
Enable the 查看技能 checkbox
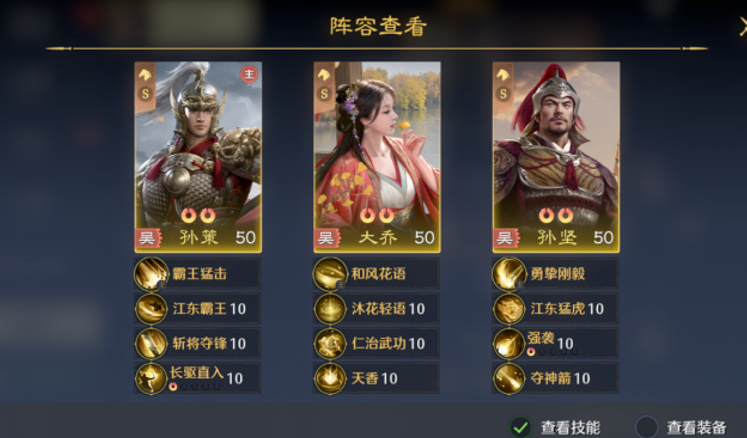(521, 427)
